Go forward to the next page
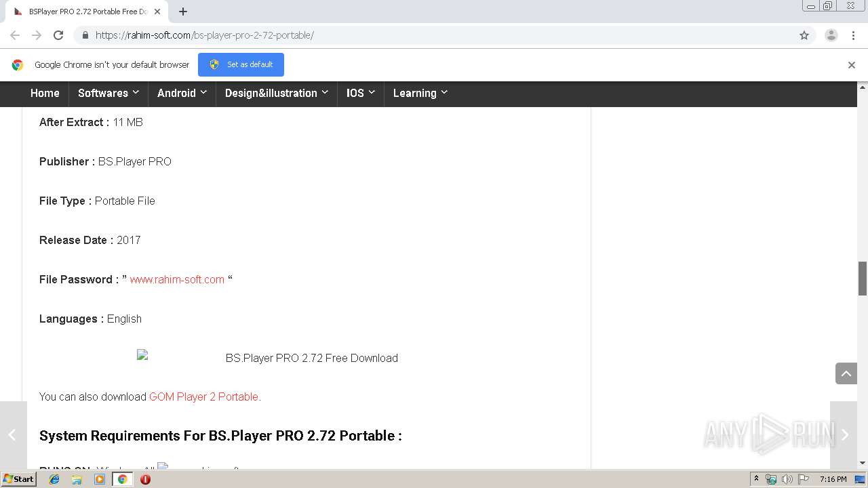Screen dimensions: 868x488 pyautogui.click(x=37, y=35)
